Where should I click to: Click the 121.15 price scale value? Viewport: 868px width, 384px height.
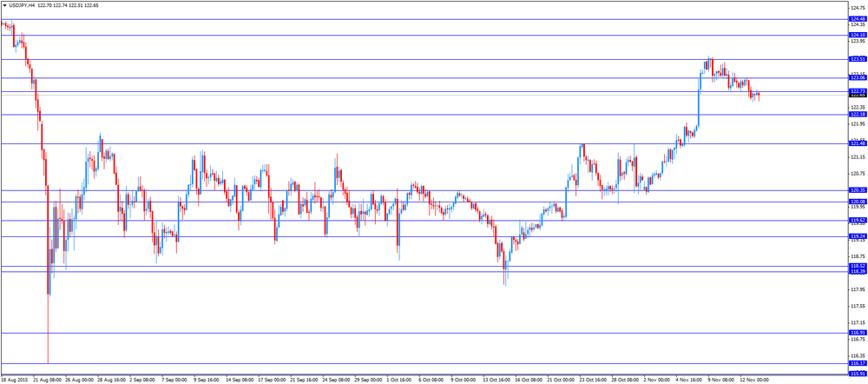coord(858,156)
